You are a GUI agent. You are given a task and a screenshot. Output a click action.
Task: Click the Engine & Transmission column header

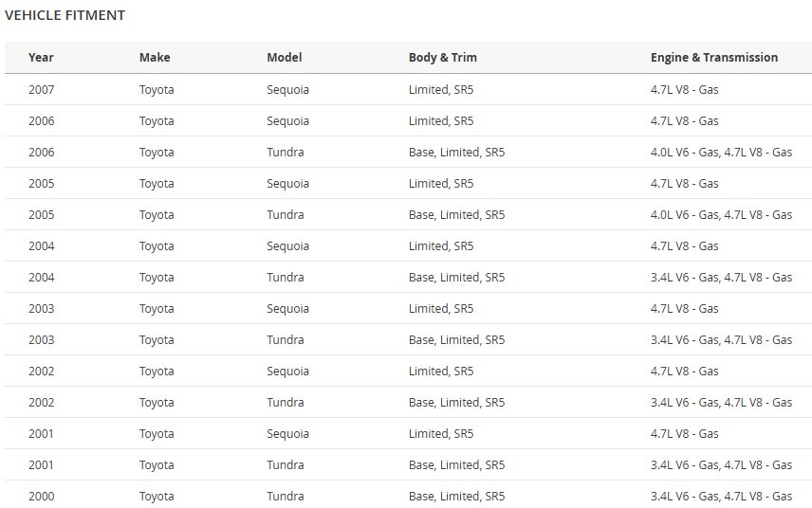click(714, 58)
